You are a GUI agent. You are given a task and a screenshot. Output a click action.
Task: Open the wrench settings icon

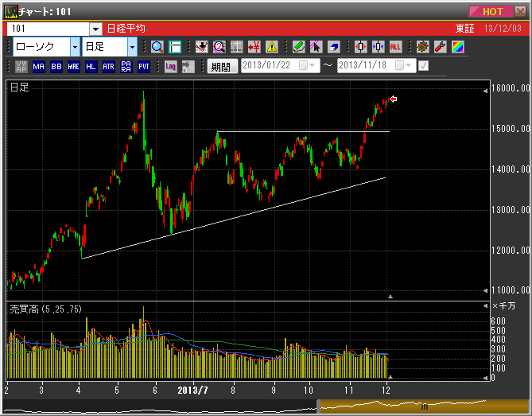point(440,47)
